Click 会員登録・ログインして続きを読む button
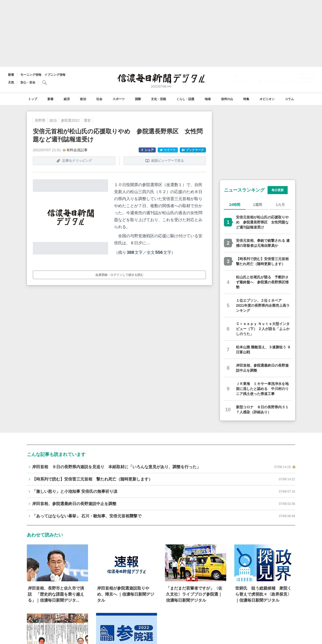 point(119,275)
